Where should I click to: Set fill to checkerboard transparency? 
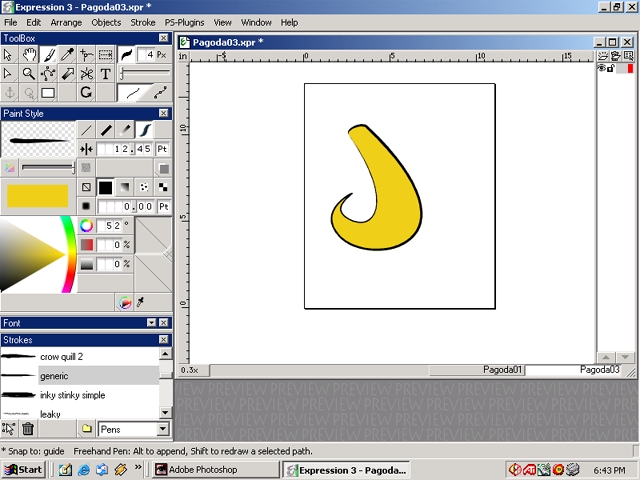pos(163,187)
